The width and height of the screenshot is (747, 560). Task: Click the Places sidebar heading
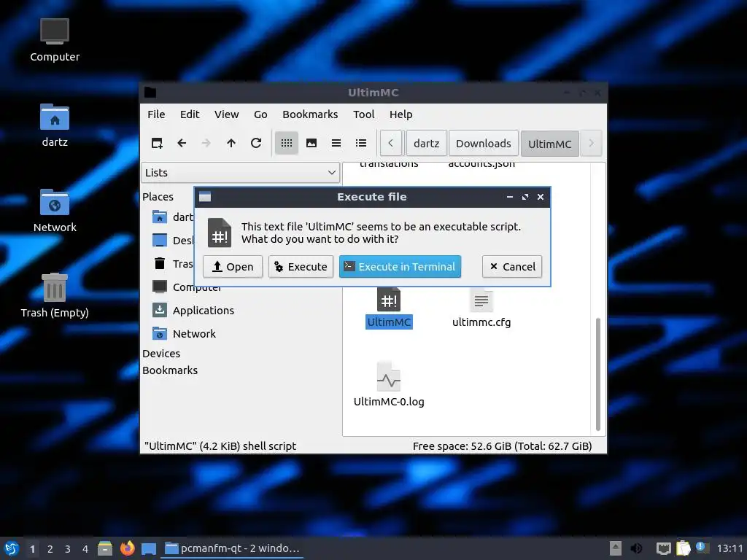158,197
